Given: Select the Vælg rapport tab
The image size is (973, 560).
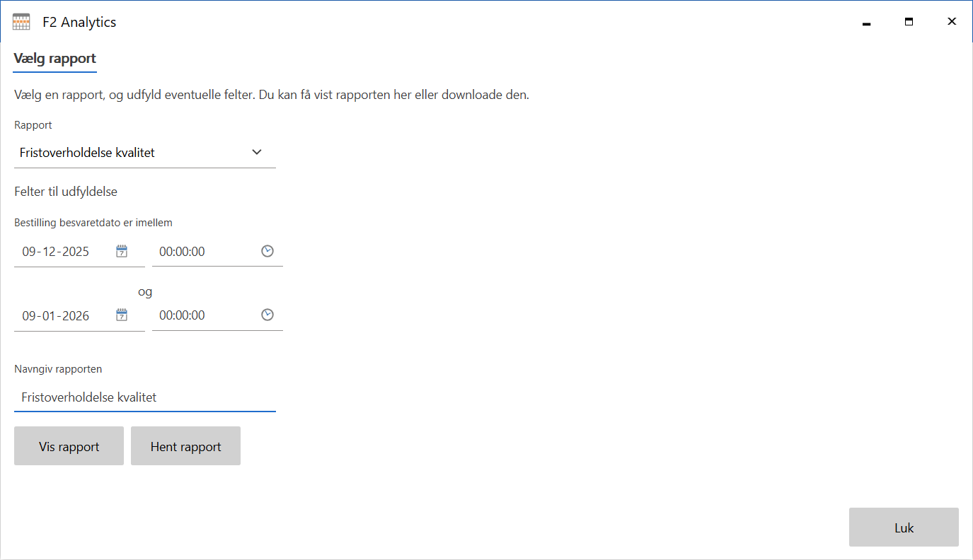Looking at the screenshot, I should tap(55, 59).
